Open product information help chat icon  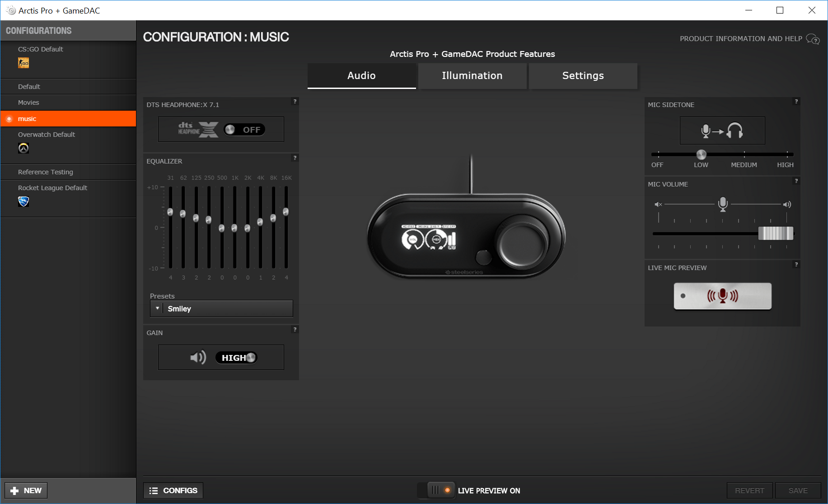[813, 39]
